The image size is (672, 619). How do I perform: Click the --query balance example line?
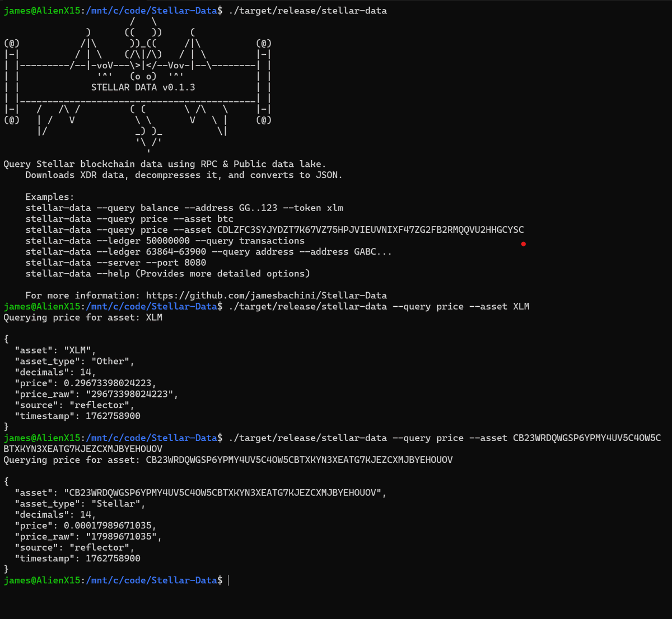tap(185, 208)
